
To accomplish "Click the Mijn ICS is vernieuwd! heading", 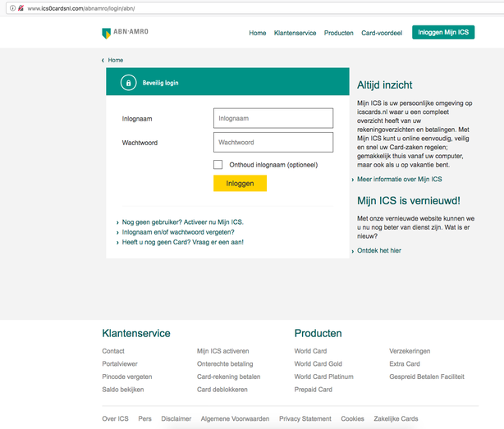I will click(x=409, y=201).
